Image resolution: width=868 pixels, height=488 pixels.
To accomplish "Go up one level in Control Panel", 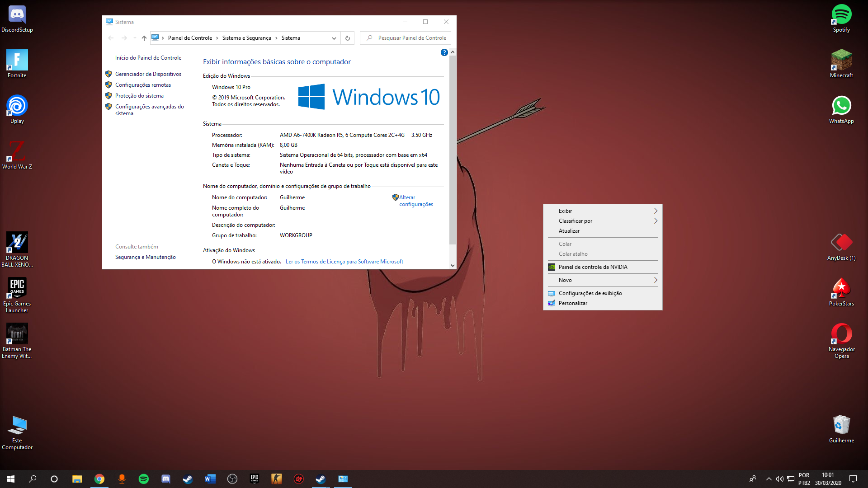I will 144,38.
